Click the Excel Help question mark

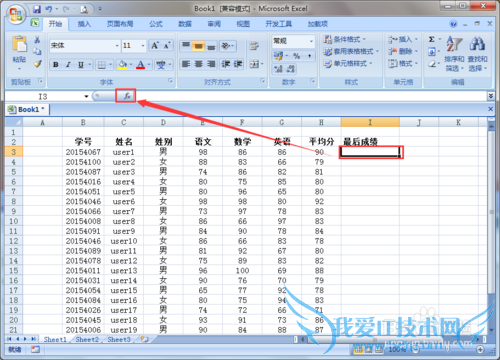(x=453, y=24)
